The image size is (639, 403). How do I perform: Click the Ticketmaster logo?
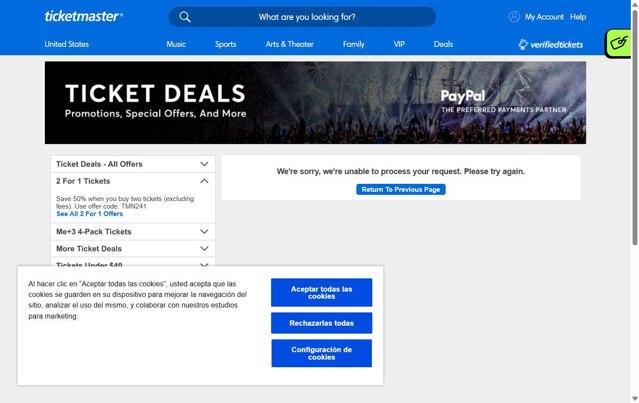[x=83, y=17]
